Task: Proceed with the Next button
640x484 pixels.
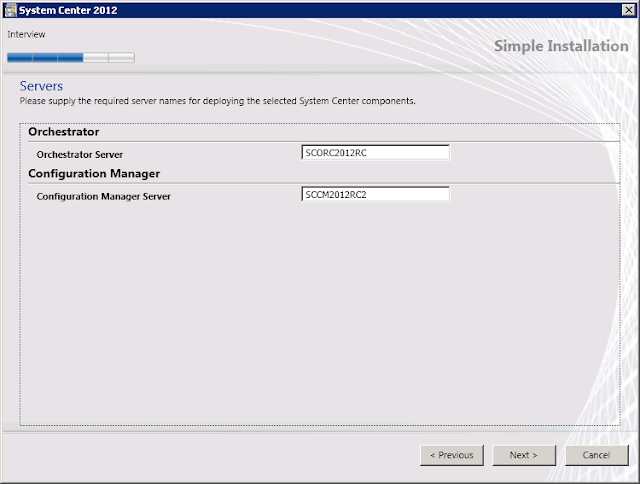Action: [524, 455]
